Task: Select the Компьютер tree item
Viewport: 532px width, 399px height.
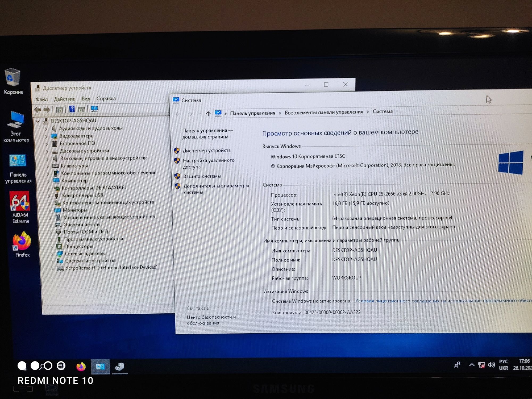Action: coord(74,181)
